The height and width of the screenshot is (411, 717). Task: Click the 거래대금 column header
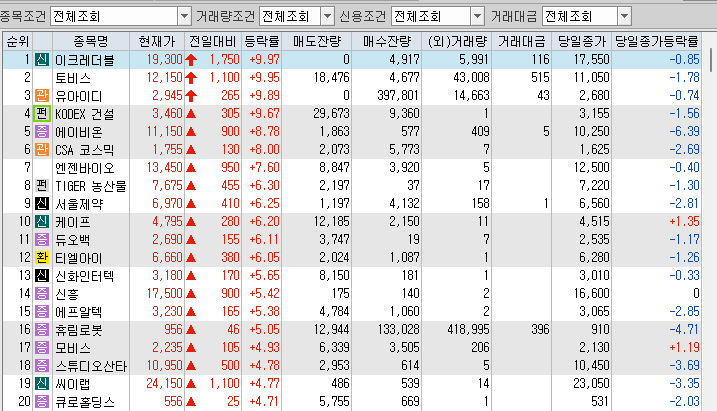click(522, 42)
